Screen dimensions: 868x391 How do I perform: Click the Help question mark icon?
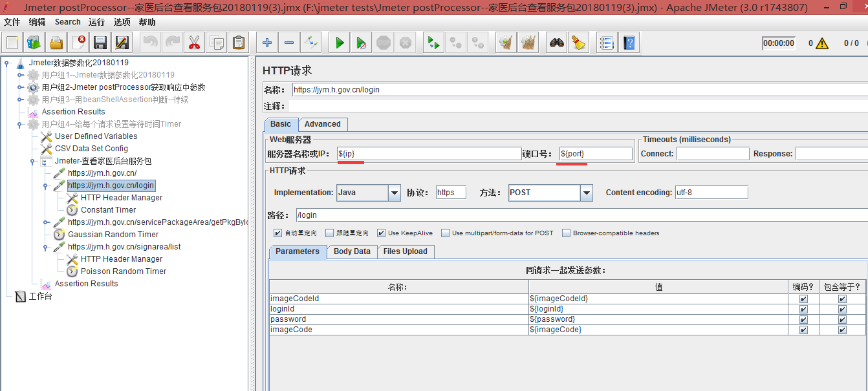click(628, 43)
